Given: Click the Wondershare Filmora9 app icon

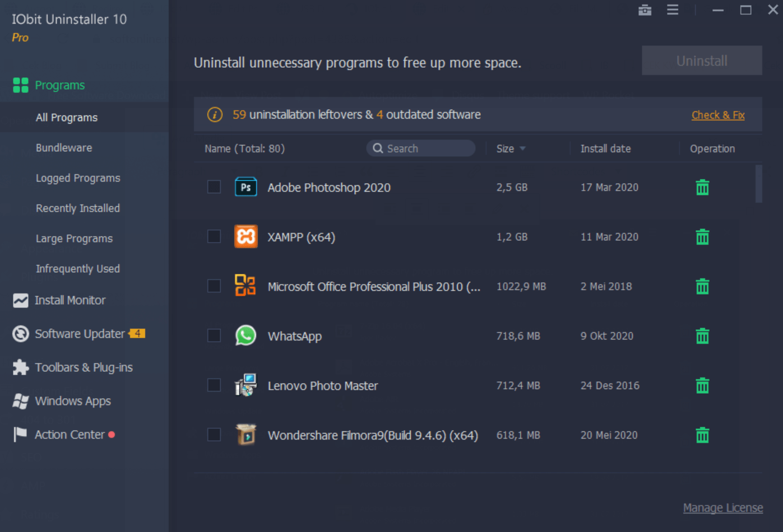Looking at the screenshot, I should click(245, 435).
